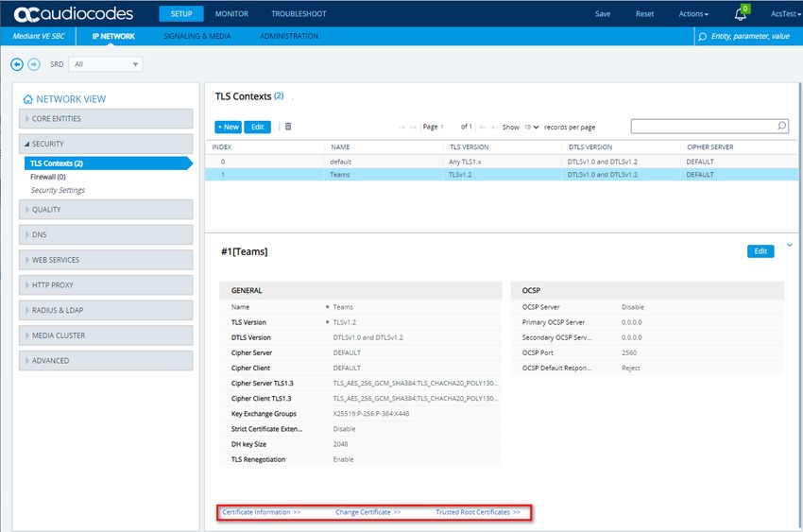Expand the RADIUS & LDAP section
Viewport: 803px width, 532px height.
pos(106,310)
